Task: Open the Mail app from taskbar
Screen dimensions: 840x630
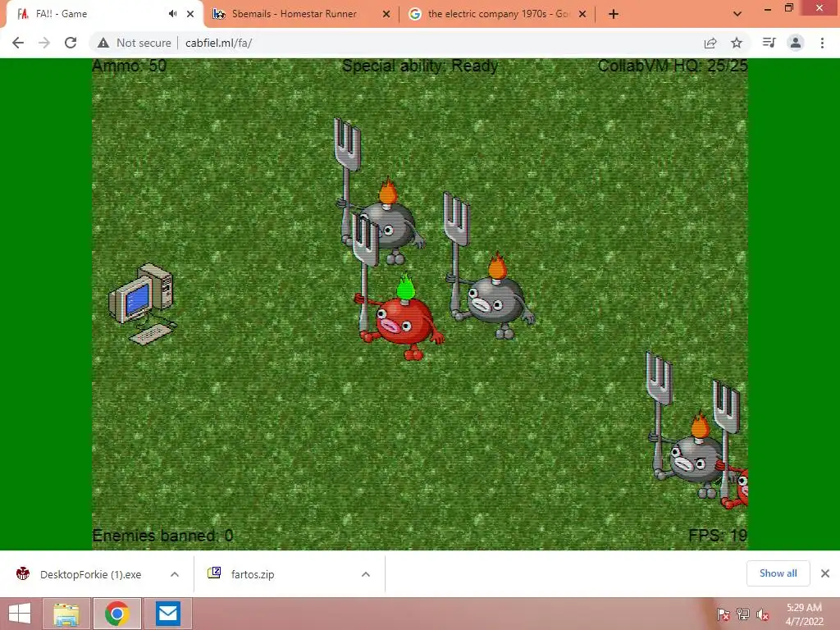Action: (168, 614)
